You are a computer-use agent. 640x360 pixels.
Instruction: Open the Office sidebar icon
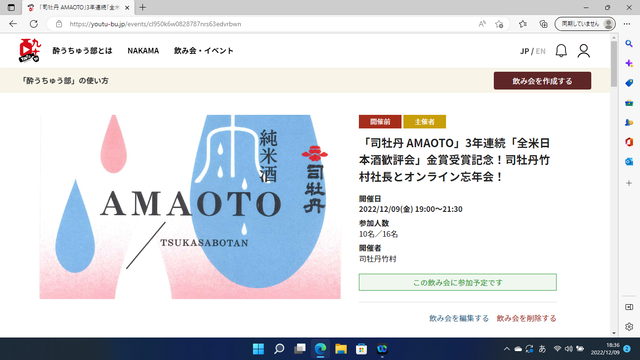click(629, 142)
